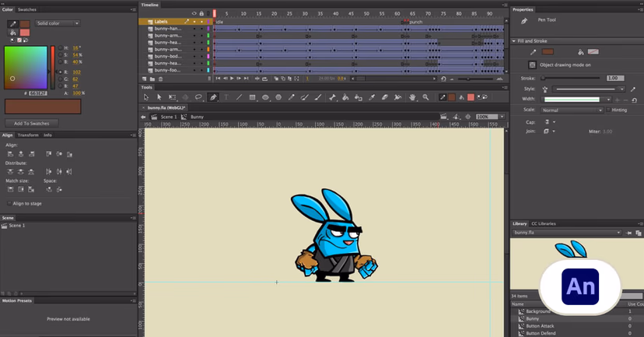Select the Text tool
644x337 pixels.
coord(226,97)
